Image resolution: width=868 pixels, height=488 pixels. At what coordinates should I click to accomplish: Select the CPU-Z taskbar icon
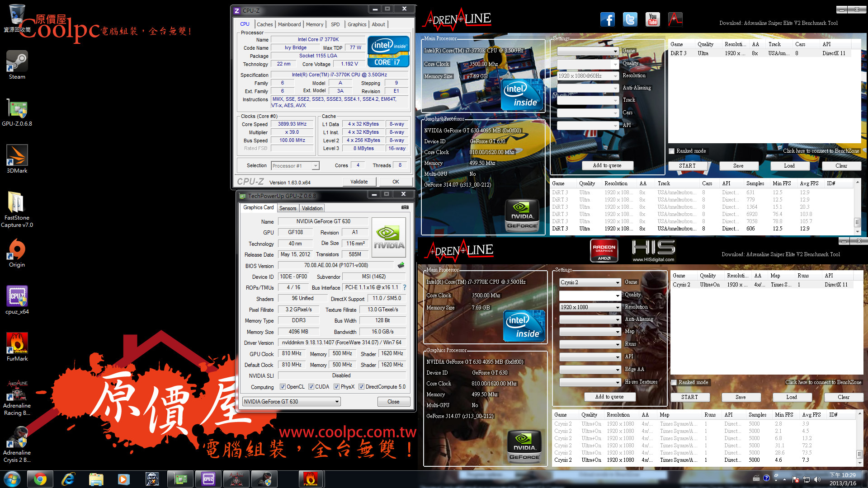click(208, 479)
